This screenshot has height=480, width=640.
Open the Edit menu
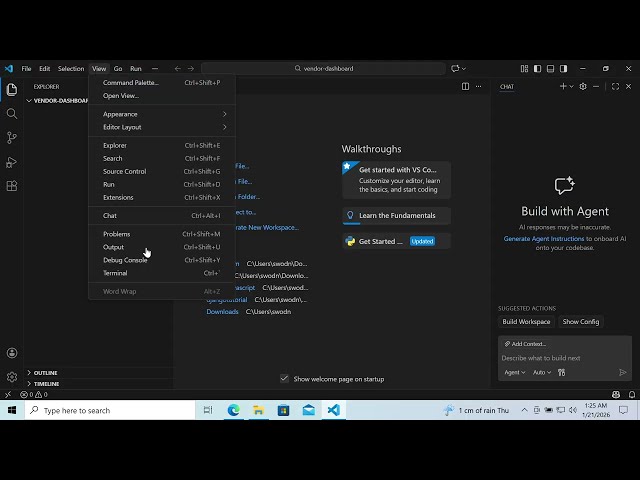coord(44,69)
